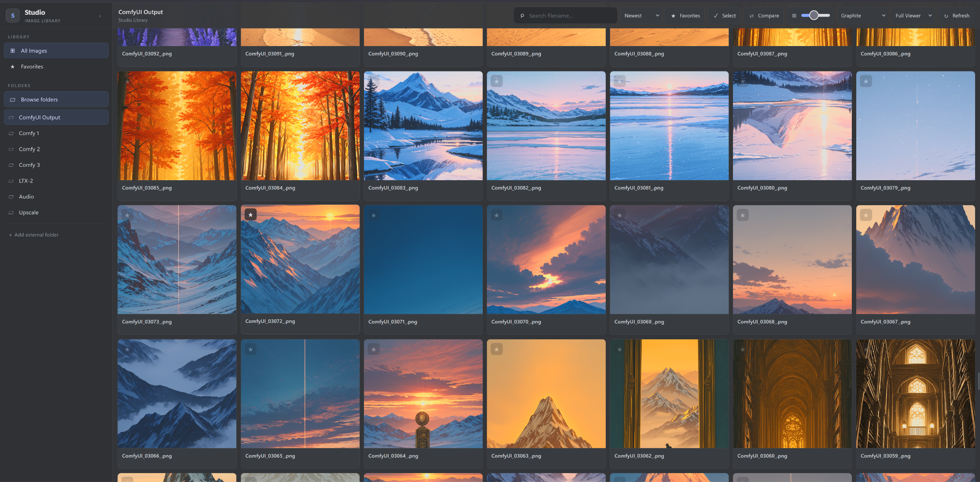Toggle the star on ComfyUI_03065_.png

click(x=251, y=350)
